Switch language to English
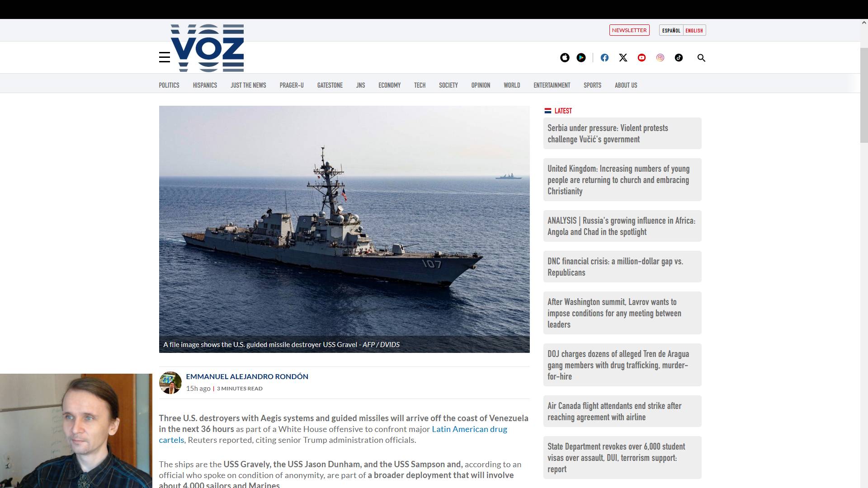The height and width of the screenshot is (488, 868). [694, 30]
